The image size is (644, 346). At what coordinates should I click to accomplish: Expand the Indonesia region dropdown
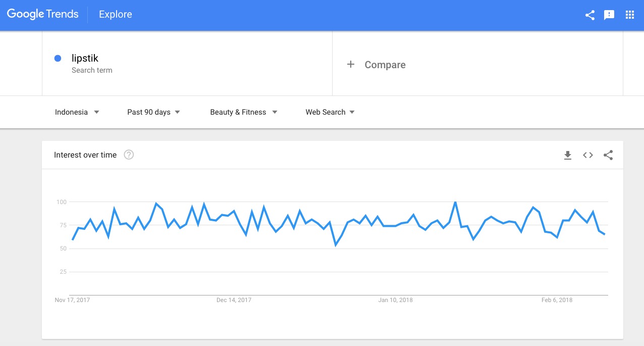(x=77, y=112)
